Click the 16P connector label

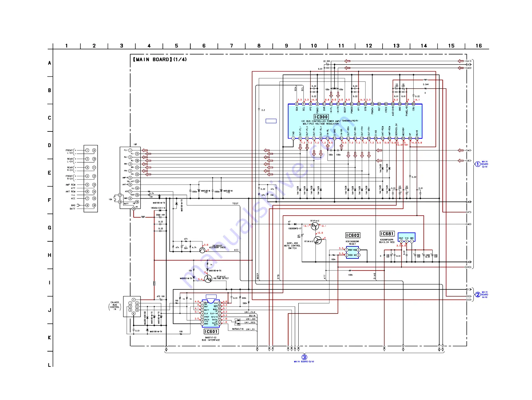tap(135, 144)
